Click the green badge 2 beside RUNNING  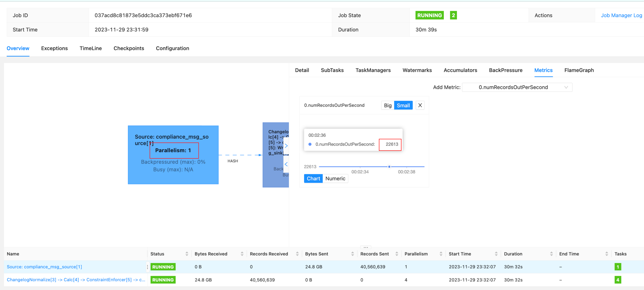453,15
